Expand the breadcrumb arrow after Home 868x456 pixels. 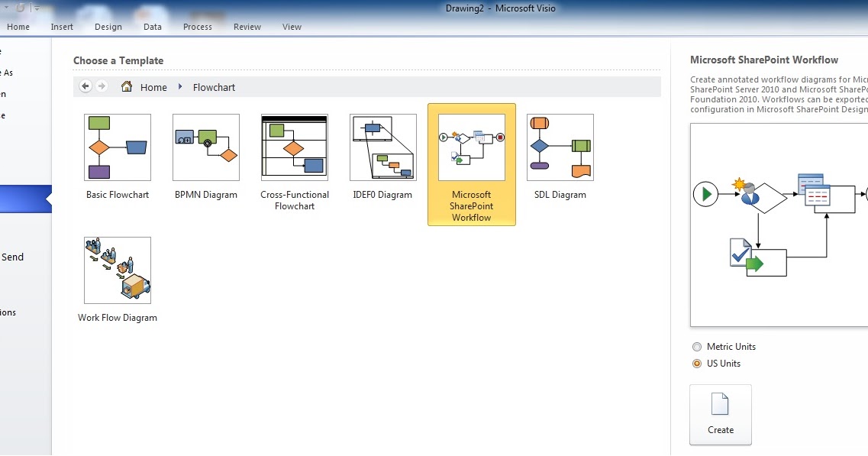180,87
